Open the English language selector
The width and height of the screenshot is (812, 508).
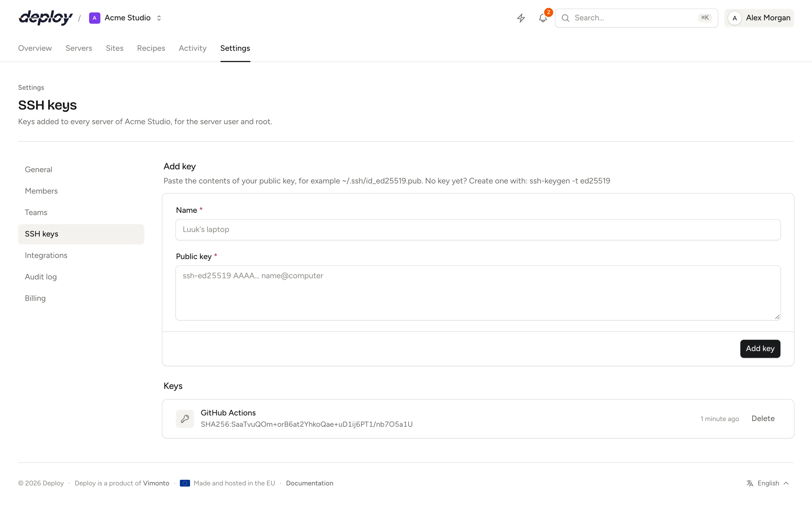(768, 483)
